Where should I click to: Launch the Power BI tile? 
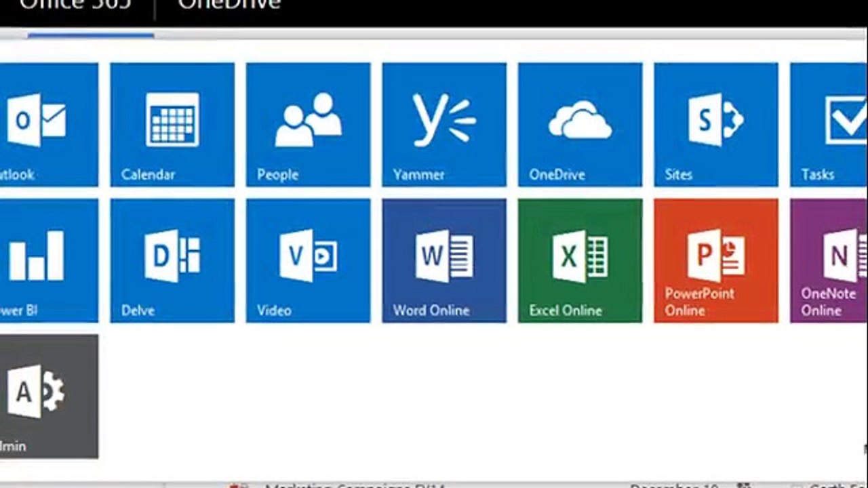pyautogui.click(x=49, y=260)
